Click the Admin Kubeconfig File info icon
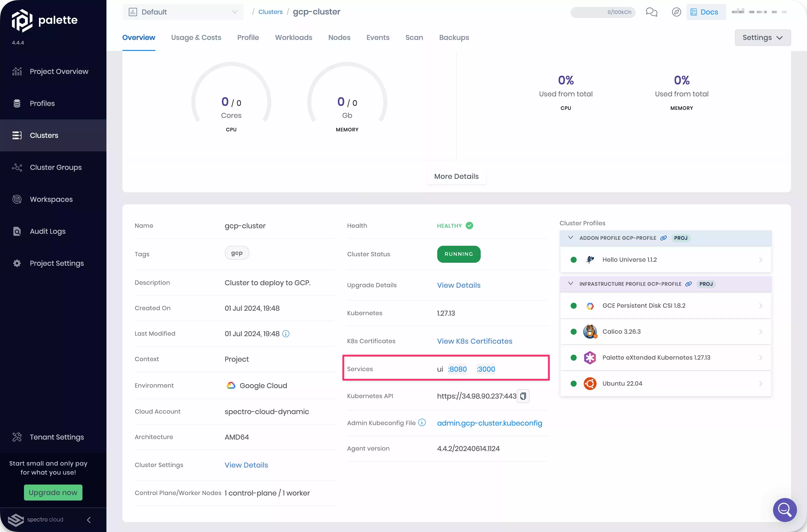Viewport: 807px width, 532px height. pos(422,422)
